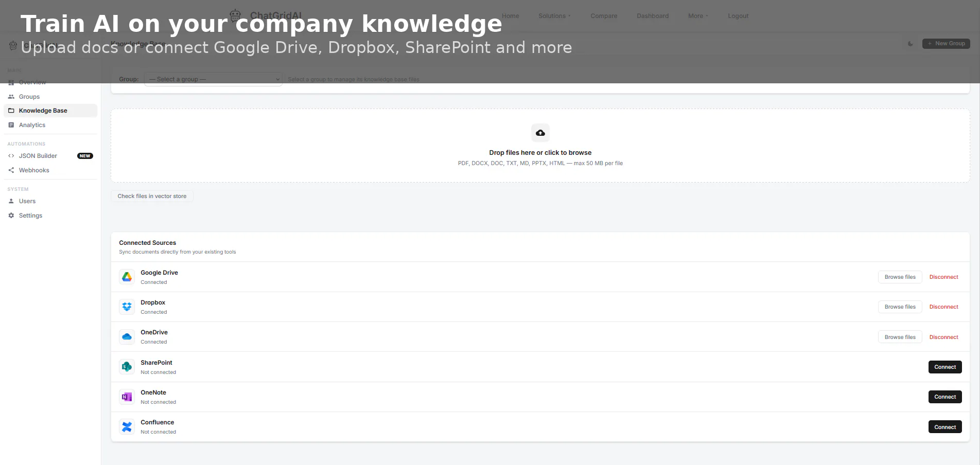Click 'Connected' status under Dropbox
The width and height of the screenshot is (980, 465).
coord(154,312)
